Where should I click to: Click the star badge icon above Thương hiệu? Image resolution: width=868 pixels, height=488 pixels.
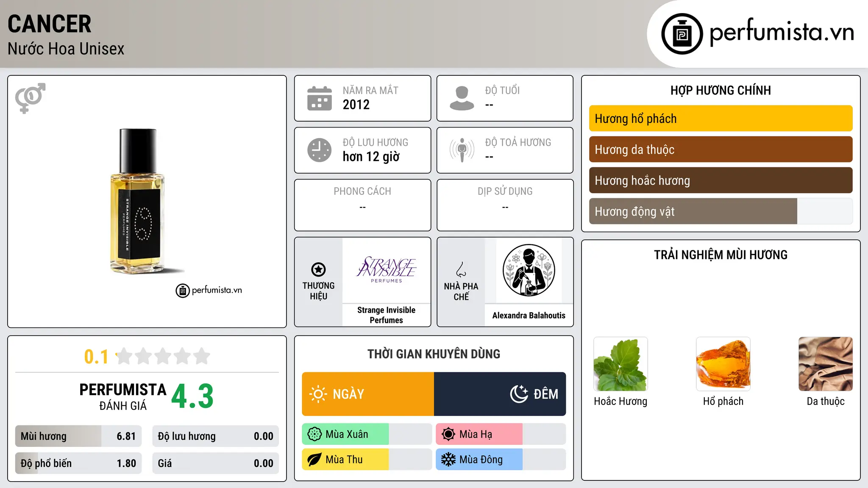click(x=318, y=269)
